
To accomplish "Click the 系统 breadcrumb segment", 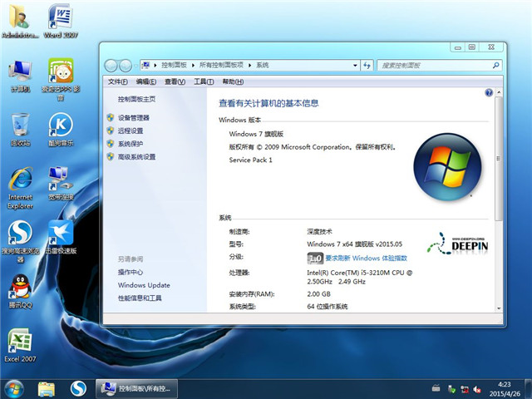I will coord(263,65).
